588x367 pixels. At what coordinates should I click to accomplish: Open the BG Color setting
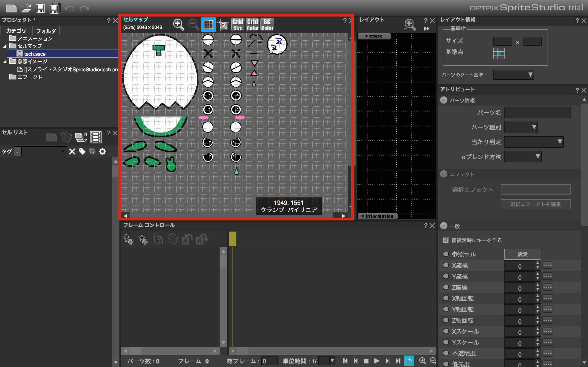click(267, 25)
